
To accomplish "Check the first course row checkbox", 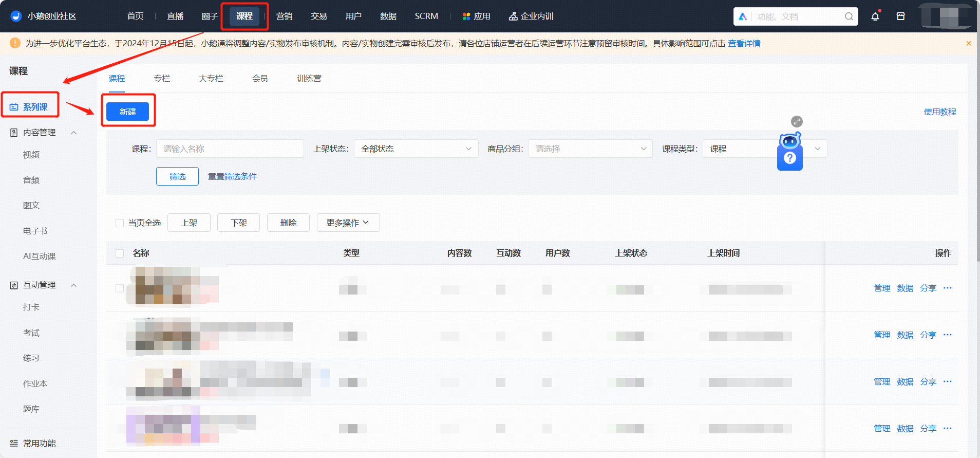I will click(120, 288).
